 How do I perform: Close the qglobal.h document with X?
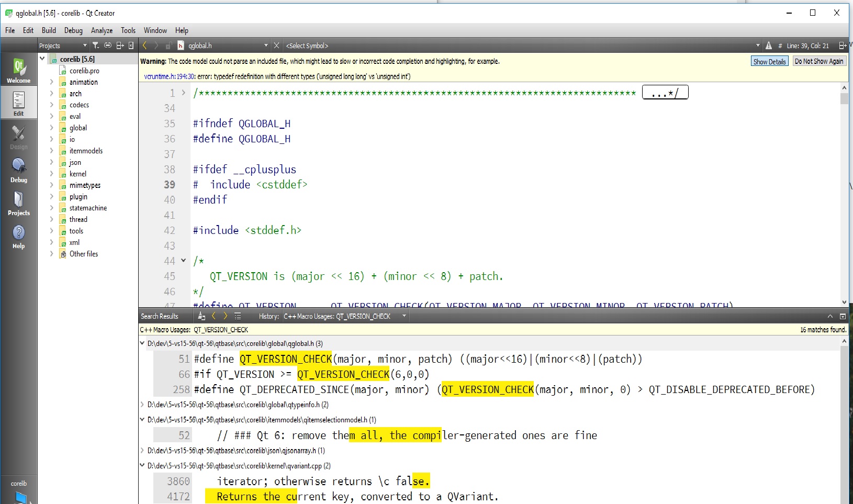pos(277,46)
